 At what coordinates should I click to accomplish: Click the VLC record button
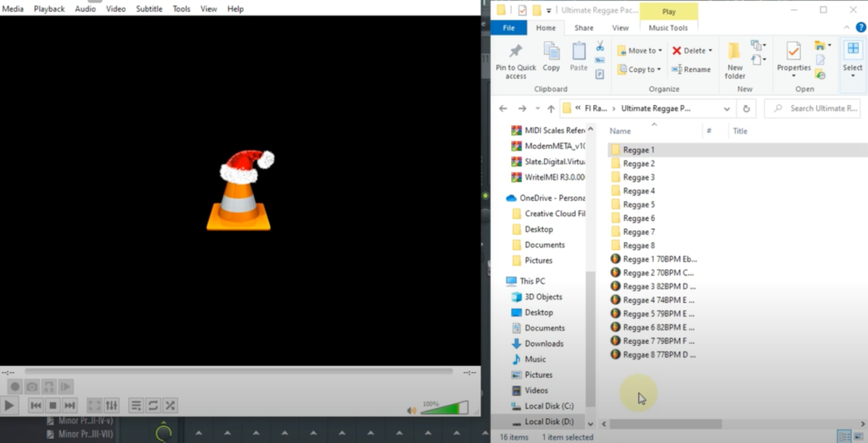tap(15, 386)
